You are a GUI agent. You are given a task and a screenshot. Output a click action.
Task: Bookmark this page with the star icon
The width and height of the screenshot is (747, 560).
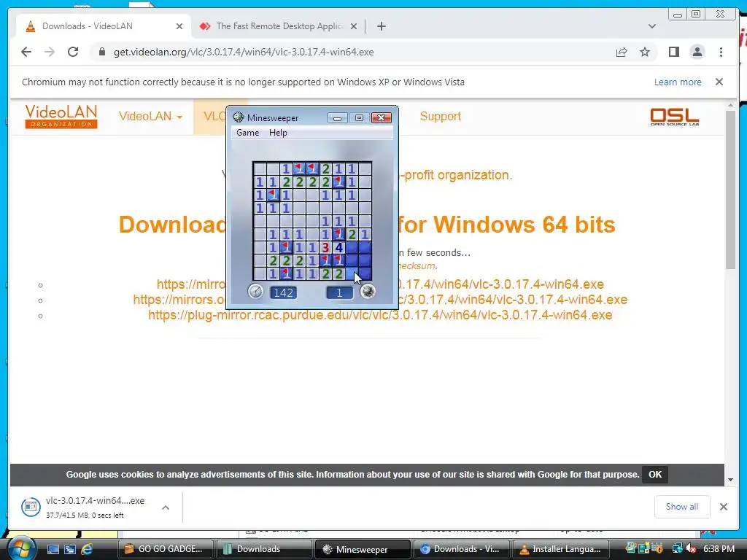(645, 52)
